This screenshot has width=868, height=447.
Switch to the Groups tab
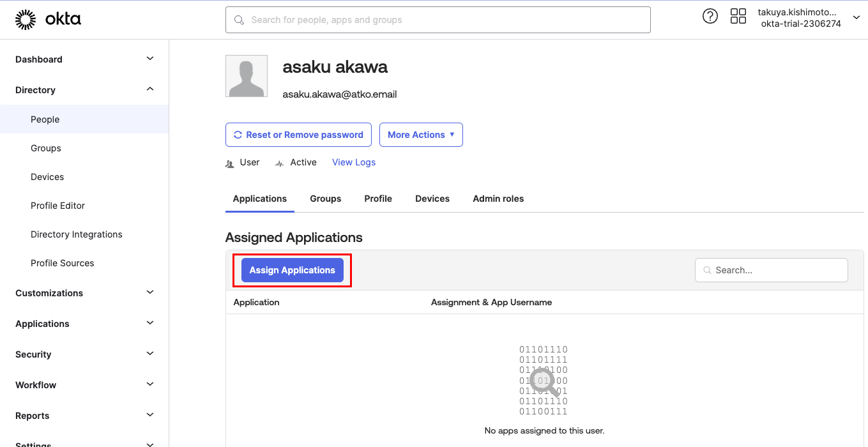pyautogui.click(x=325, y=199)
